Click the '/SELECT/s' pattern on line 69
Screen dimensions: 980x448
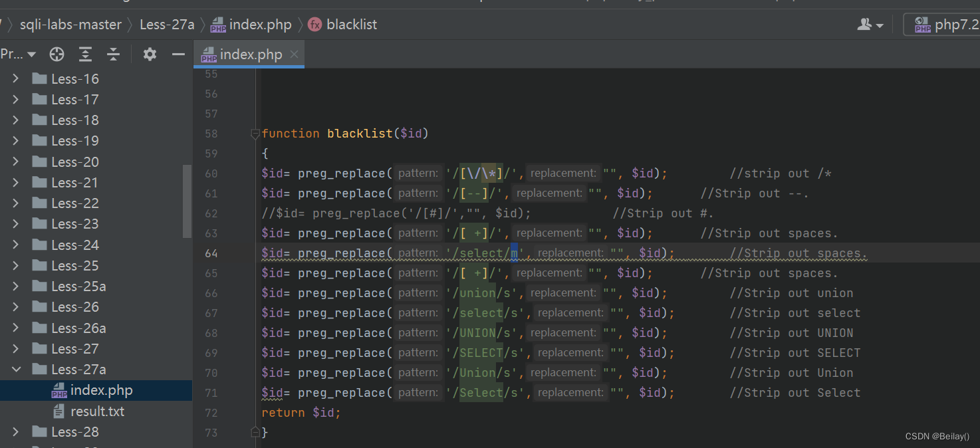(x=489, y=353)
